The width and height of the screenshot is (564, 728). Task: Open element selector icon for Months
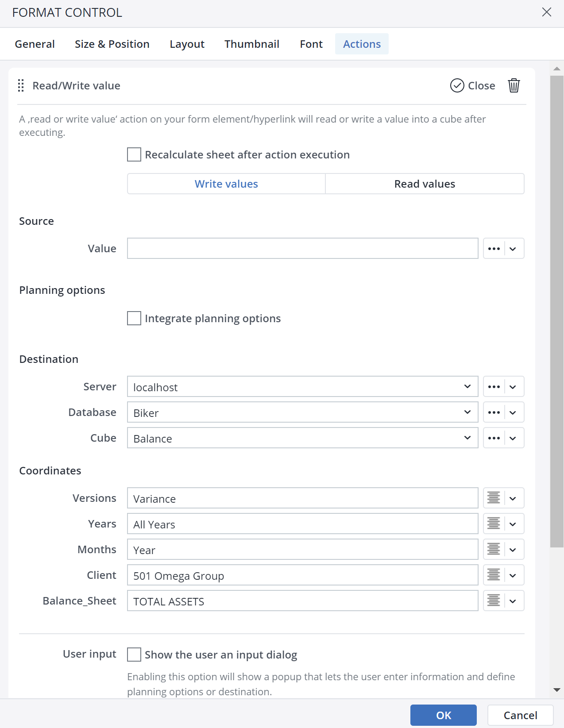494,550
